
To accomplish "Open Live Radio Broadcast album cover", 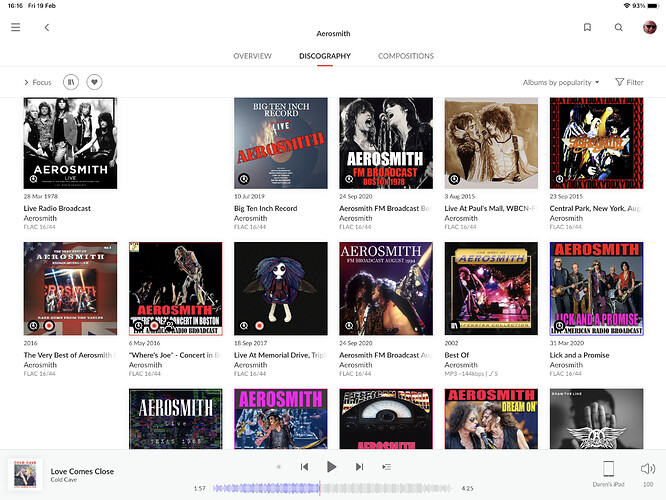I will [x=70, y=143].
